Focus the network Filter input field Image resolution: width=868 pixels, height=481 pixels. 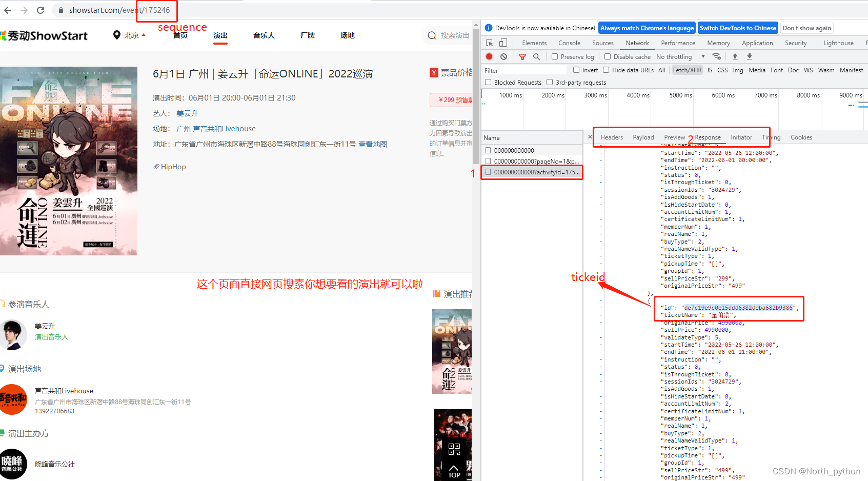pyautogui.click(x=524, y=70)
